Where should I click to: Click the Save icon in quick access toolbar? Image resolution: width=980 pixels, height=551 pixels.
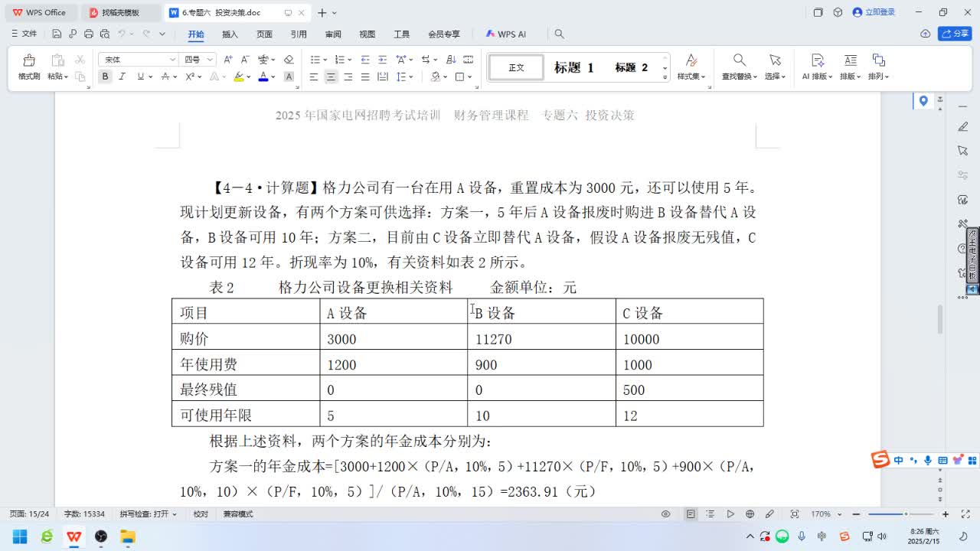click(x=57, y=34)
